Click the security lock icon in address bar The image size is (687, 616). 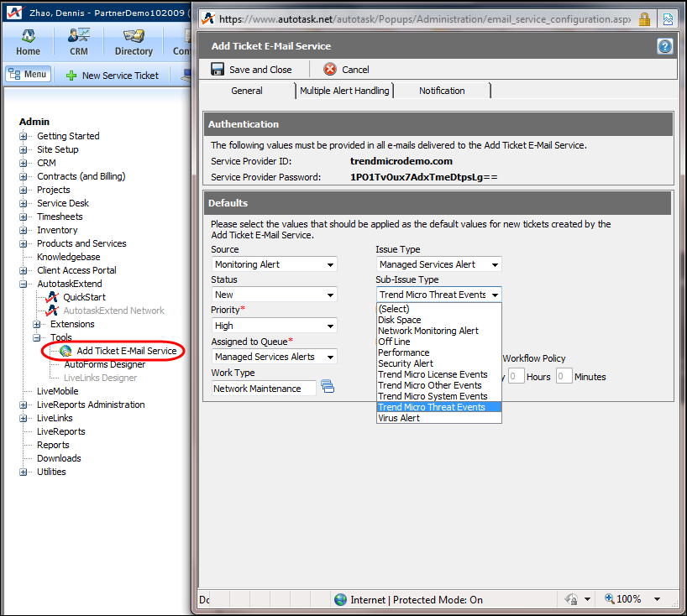644,18
